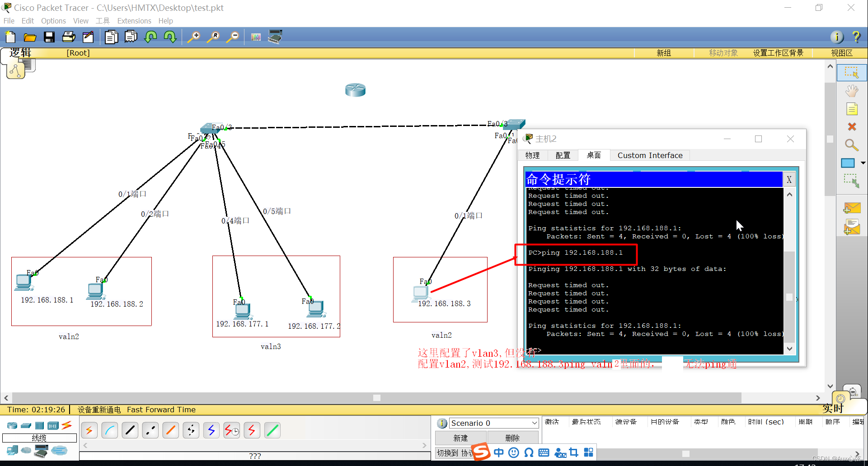Select the End Devices category
Image resolution: width=868 pixels, height=466 pixels.
tap(12, 450)
